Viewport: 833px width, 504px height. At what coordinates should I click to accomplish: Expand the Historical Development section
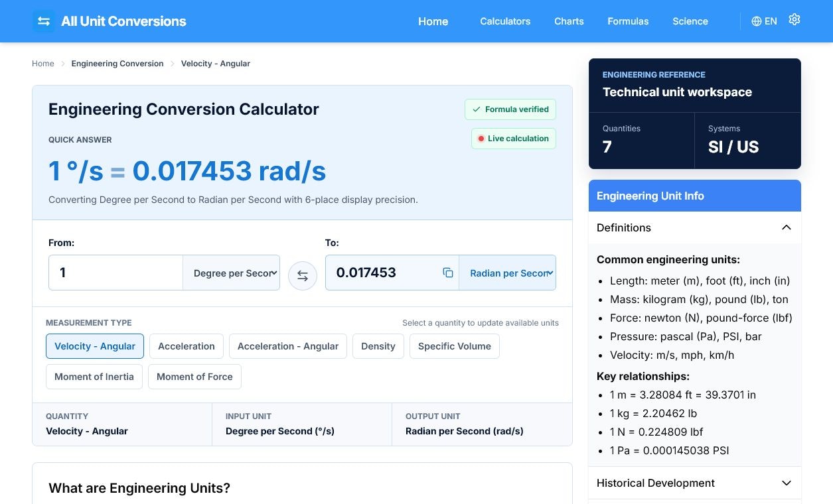[695, 483]
